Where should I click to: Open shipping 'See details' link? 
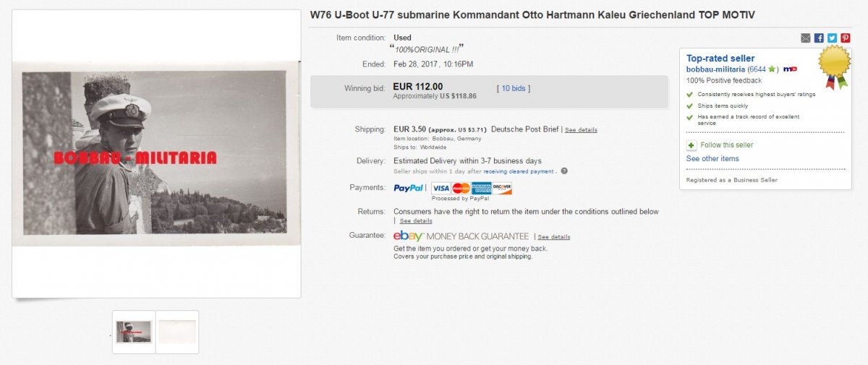[581, 130]
